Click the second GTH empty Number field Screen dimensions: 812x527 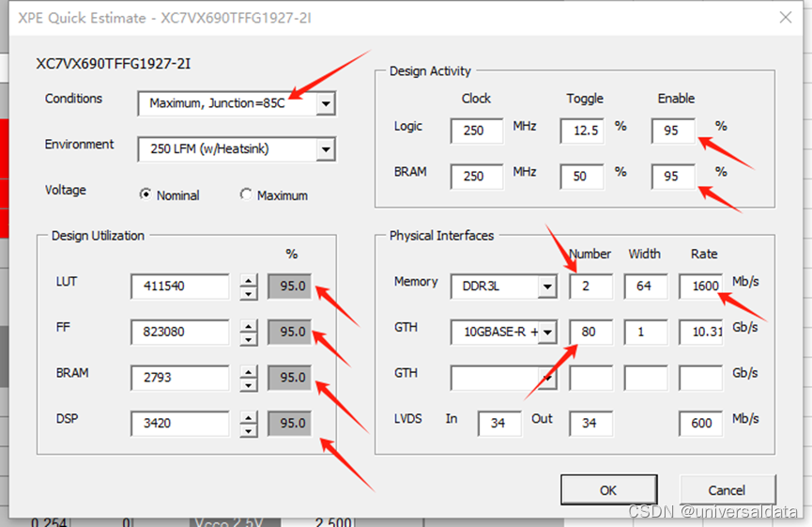tap(590, 378)
